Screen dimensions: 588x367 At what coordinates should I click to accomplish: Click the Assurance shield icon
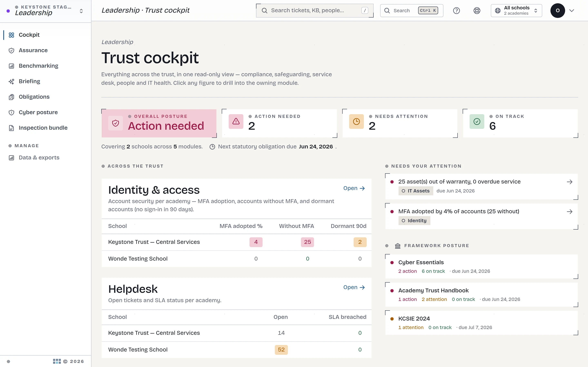point(11,51)
